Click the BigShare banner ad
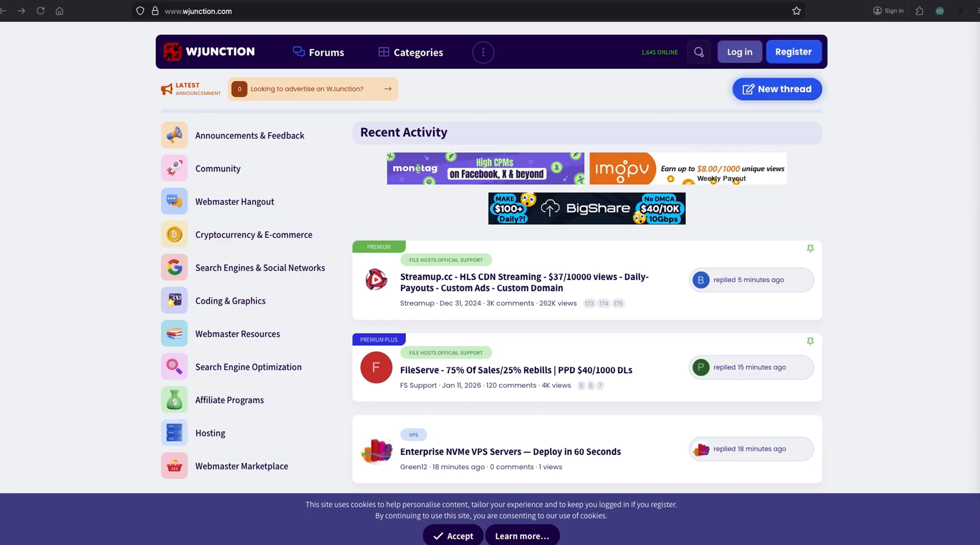 click(x=586, y=208)
